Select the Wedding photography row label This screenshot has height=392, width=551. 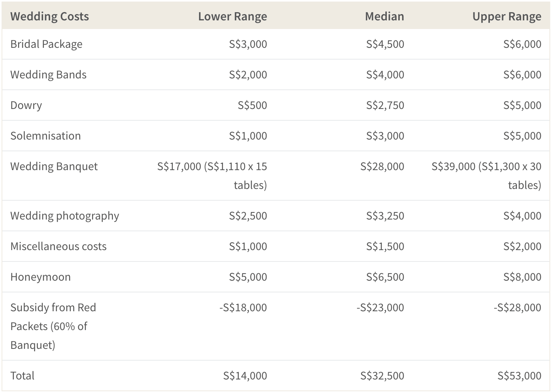(x=65, y=216)
